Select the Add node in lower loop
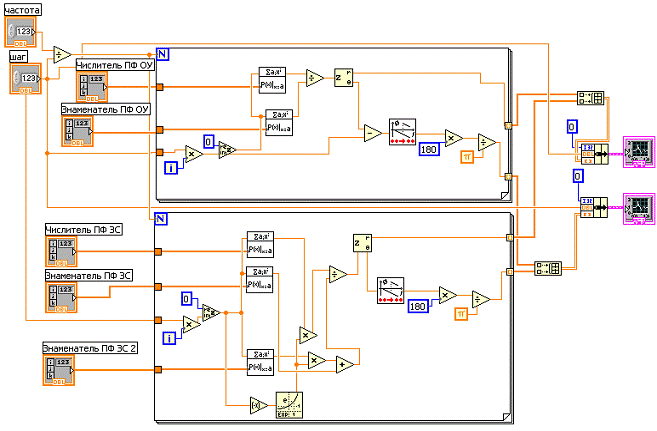The height and width of the screenshot is (431, 657). click(344, 365)
